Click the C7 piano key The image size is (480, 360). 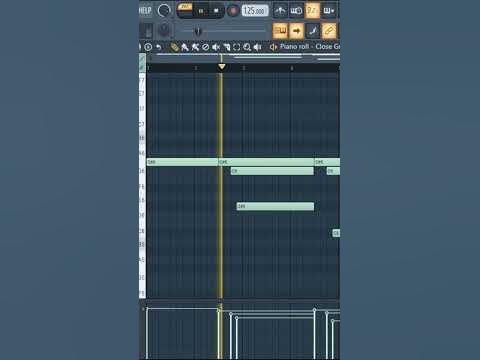coord(142,124)
